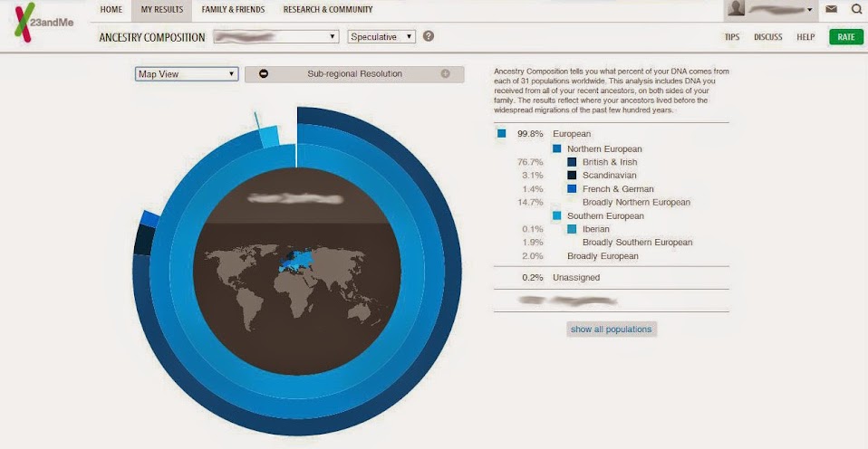Click the green RATE button
Screen dimensions: 868x449
click(846, 37)
